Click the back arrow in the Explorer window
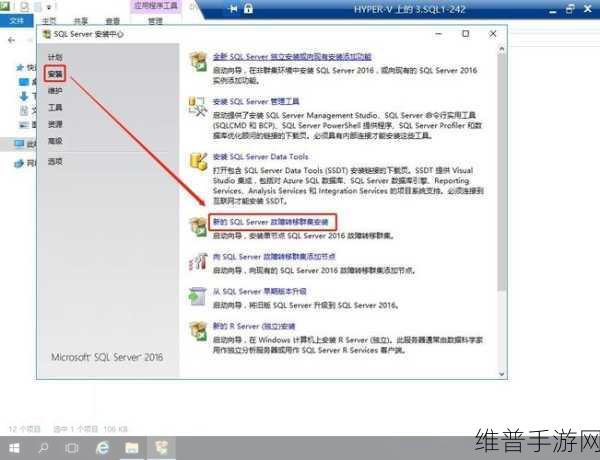The image size is (600, 460). (x=11, y=40)
